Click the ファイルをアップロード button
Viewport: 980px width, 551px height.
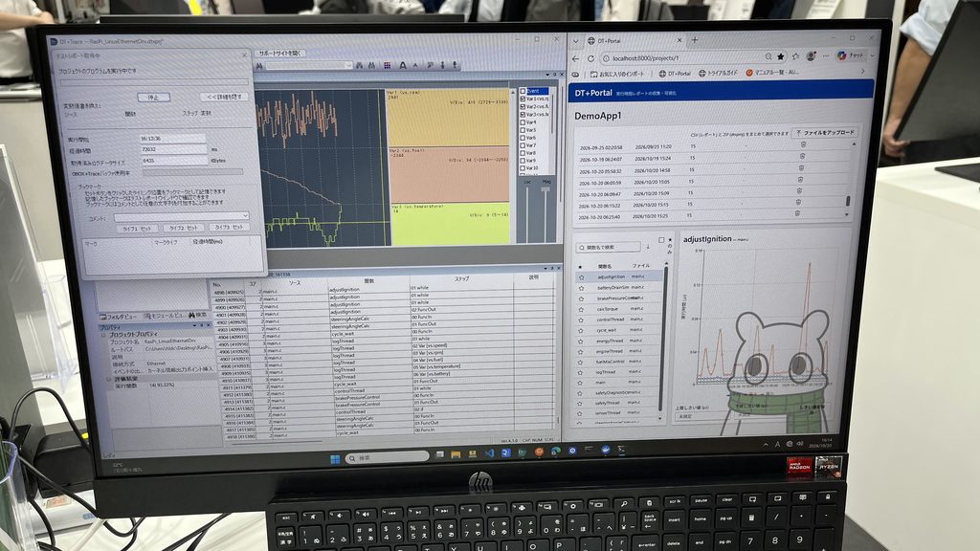[824, 132]
